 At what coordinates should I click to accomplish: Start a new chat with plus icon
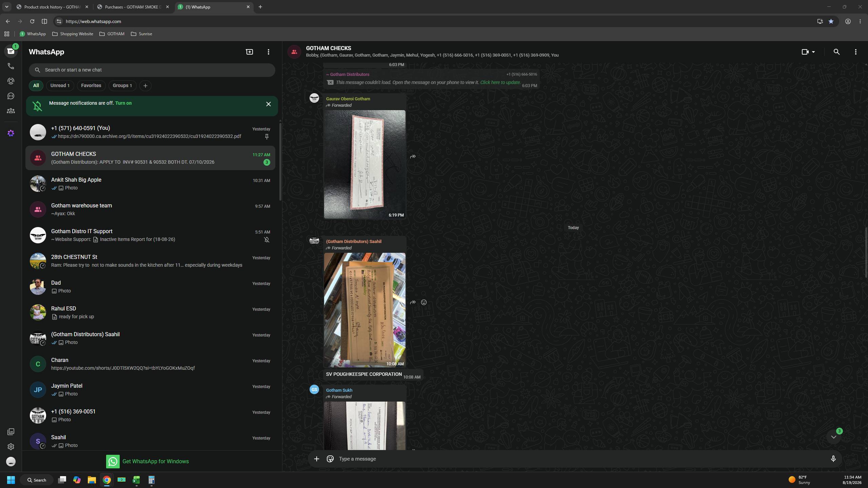[249, 52]
